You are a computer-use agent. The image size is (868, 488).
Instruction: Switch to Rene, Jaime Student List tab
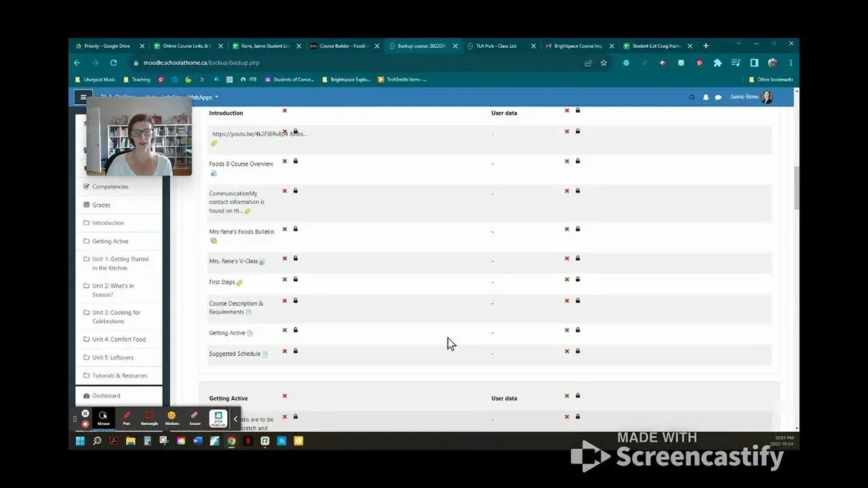pos(265,46)
